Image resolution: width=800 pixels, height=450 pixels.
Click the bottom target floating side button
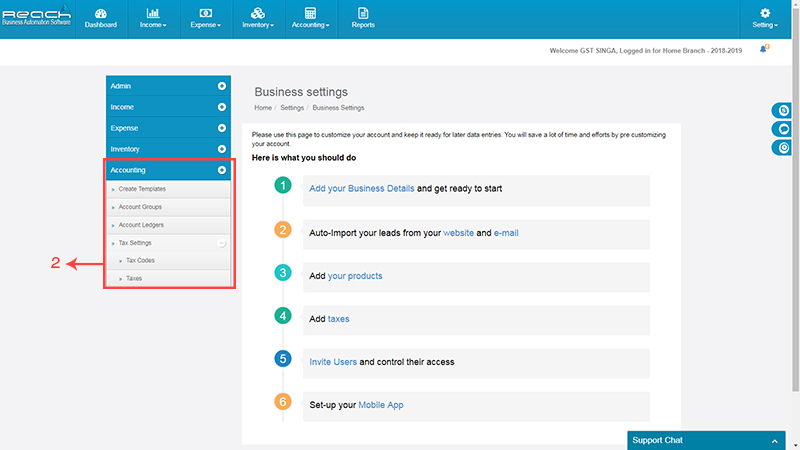[x=783, y=148]
